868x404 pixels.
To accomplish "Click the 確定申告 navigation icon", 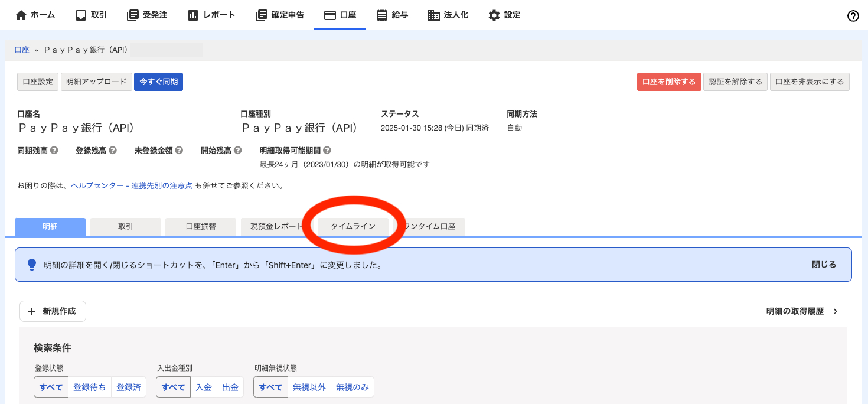I will 261,15.
